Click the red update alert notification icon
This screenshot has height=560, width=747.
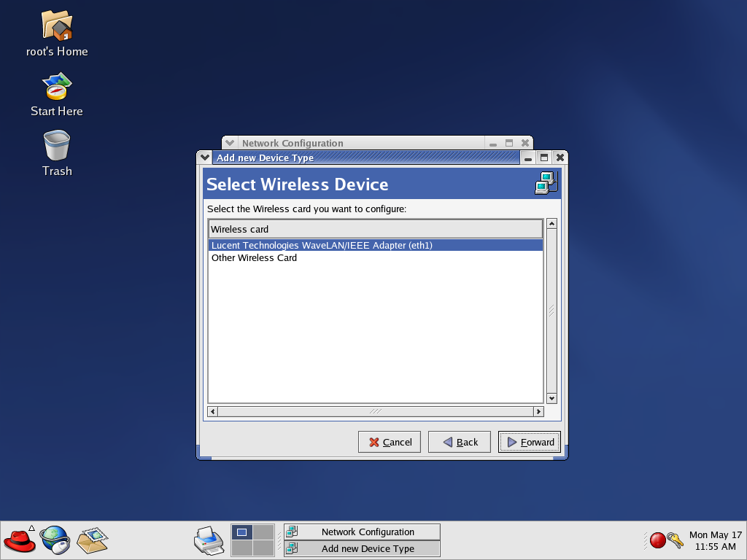657,540
